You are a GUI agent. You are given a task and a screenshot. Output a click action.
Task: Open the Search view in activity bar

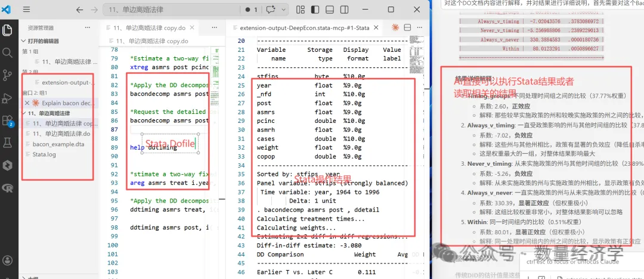7,52
